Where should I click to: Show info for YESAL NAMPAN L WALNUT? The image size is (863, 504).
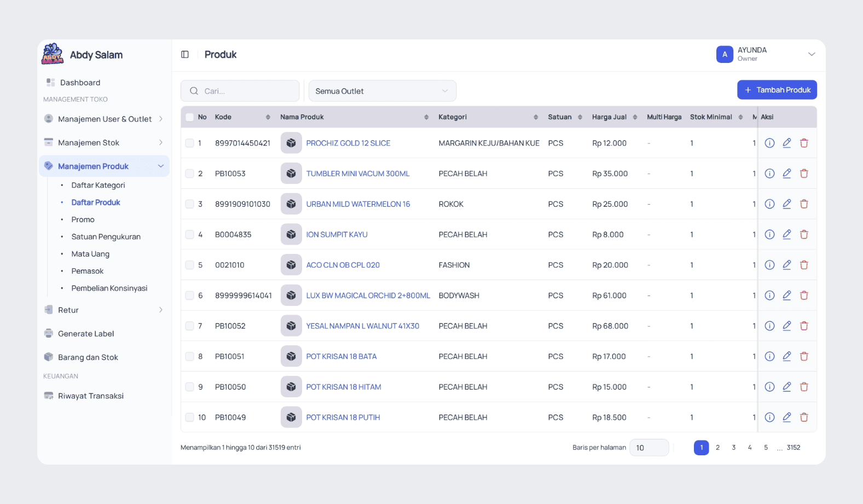(769, 326)
